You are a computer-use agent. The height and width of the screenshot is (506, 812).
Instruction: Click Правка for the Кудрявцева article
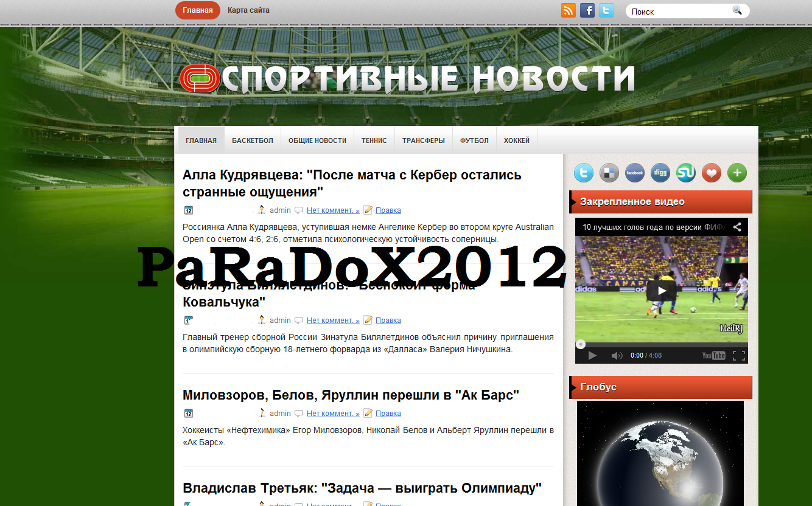pyautogui.click(x=388, y=210)
